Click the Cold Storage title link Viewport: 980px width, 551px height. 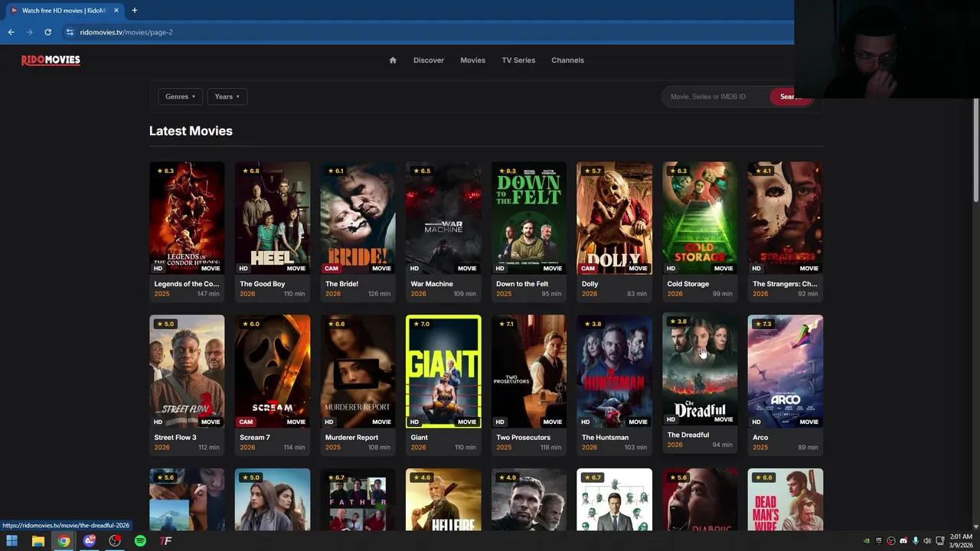click(x=688, y=284)
